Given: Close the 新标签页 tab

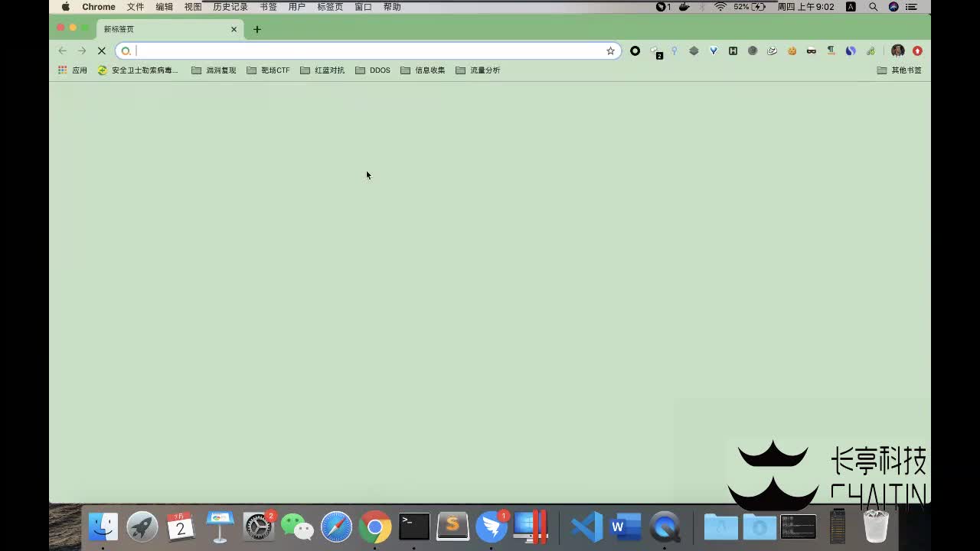Looking at the screenshot, I should tap(234, 29).
